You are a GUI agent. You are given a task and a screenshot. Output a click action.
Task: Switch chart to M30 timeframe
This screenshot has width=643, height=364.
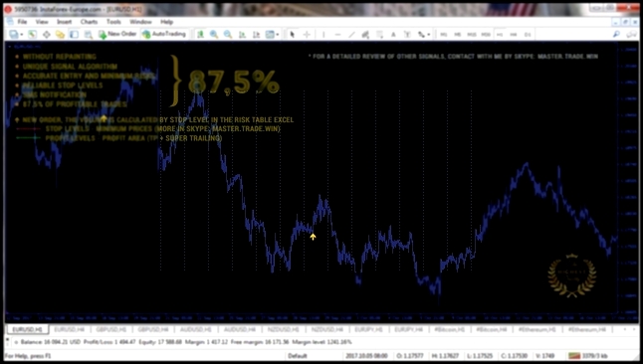click(486, 35)
